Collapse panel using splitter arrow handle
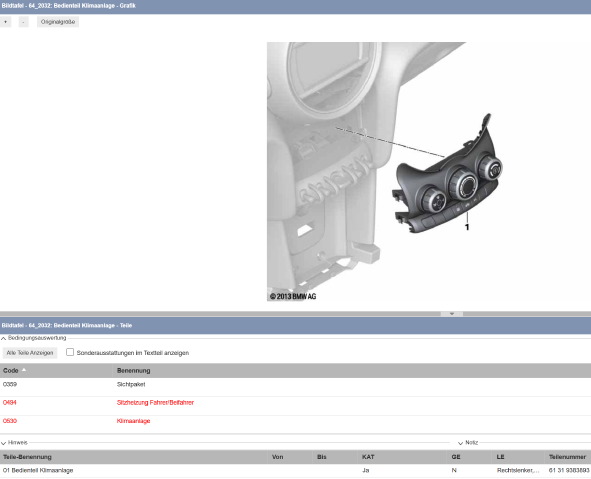The image size is (591, 479). click(452, 314)
